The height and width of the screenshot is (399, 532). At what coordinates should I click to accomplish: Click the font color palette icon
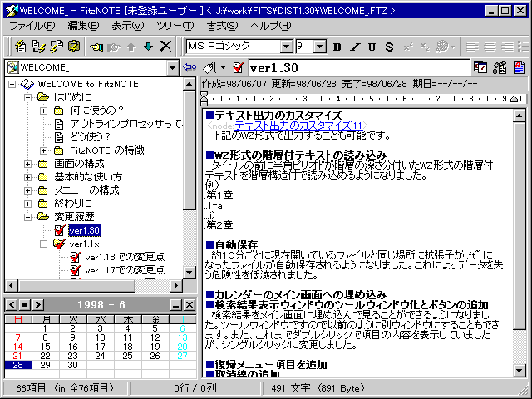(x=442, y=47)
